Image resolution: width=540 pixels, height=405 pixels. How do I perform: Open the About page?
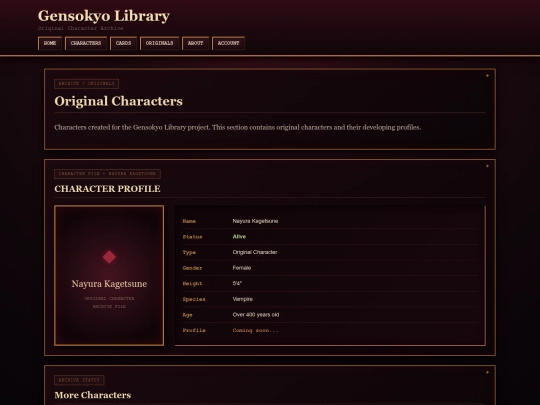click(x=195, y=43)
